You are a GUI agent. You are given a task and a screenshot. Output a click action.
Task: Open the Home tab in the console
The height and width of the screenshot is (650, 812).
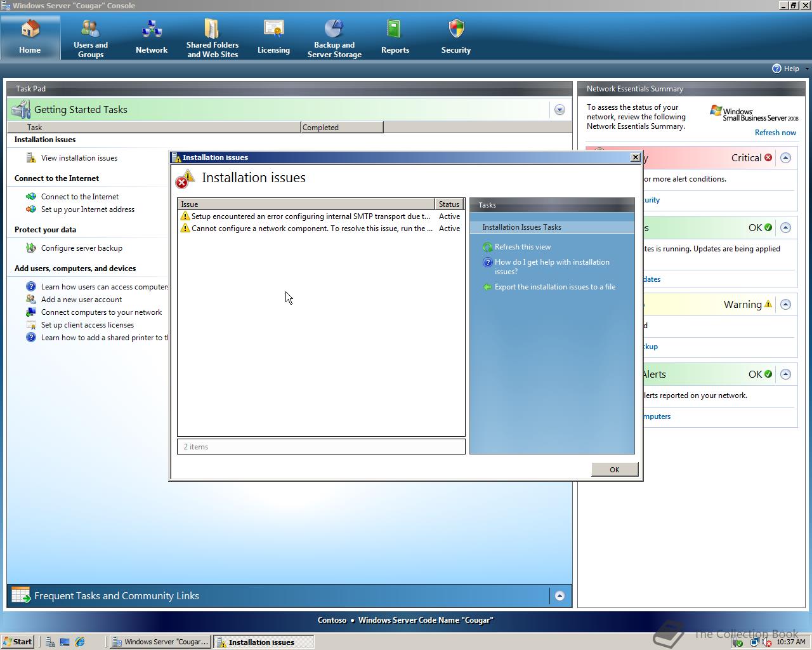30,38
